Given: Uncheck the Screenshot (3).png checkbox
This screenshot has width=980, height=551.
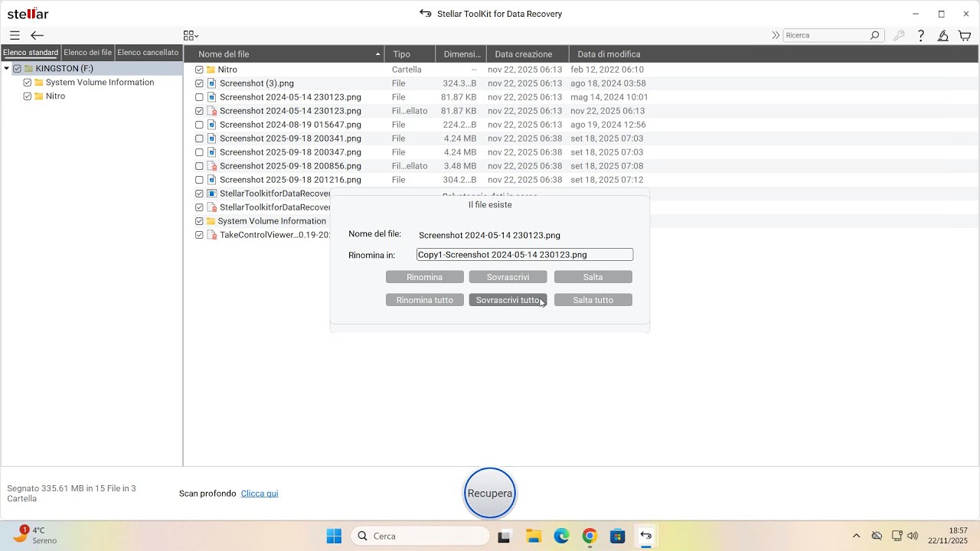Looking at the screenshot, I should 199,83.
